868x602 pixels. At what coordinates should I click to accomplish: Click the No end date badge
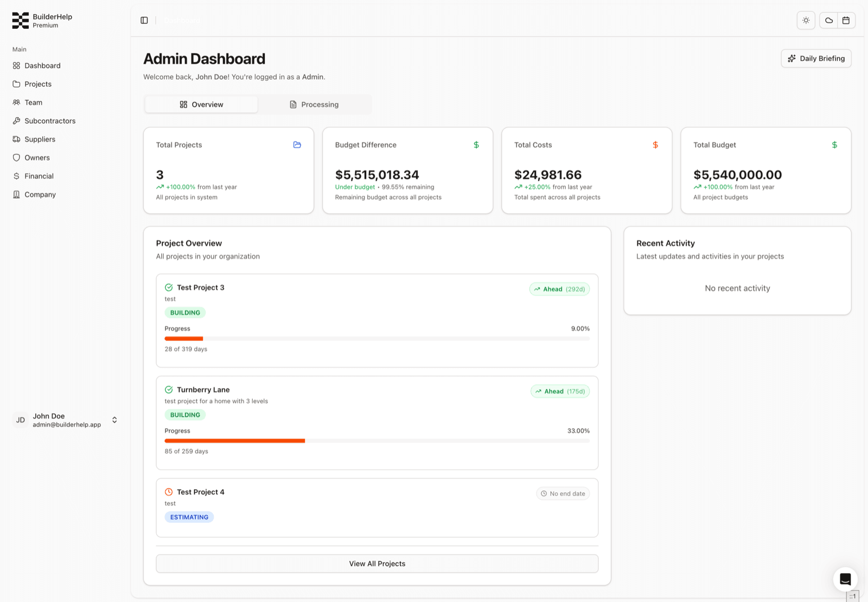[563, 493]
